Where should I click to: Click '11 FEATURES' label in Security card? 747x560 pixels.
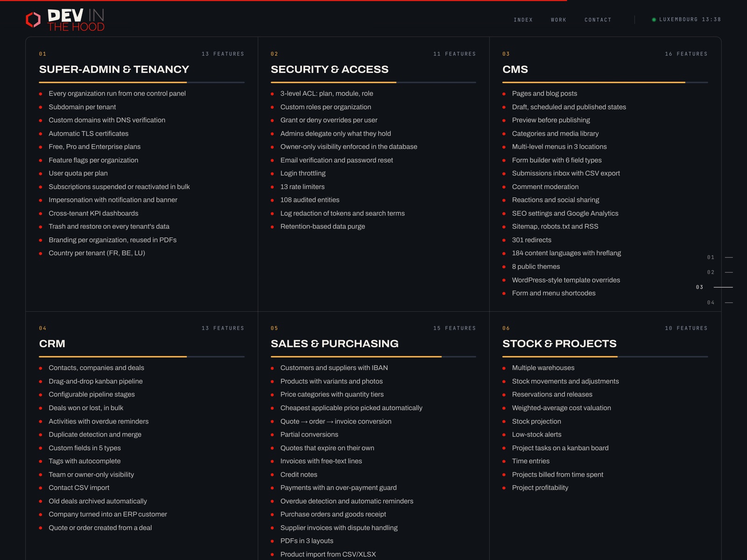point(455,54)
